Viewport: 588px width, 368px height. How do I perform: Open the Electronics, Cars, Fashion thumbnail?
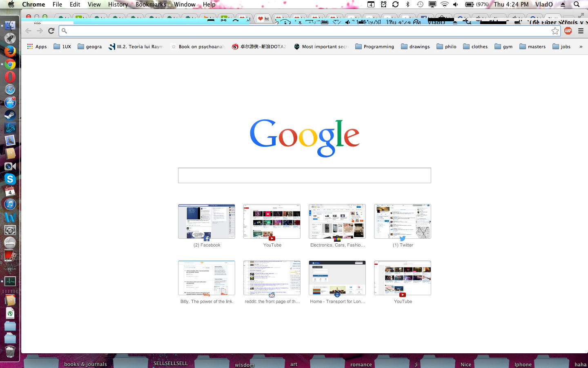[337, 222]
